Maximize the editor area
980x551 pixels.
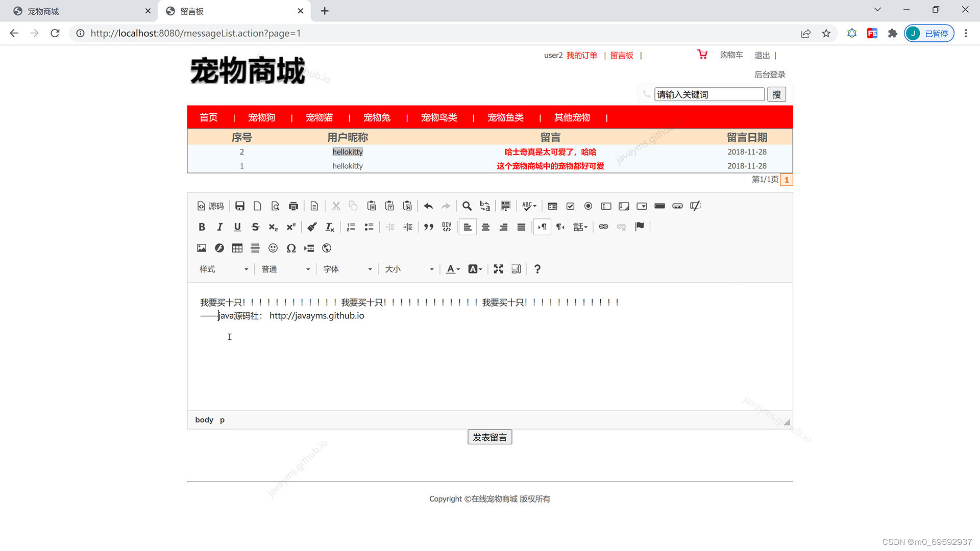point(498,269)
